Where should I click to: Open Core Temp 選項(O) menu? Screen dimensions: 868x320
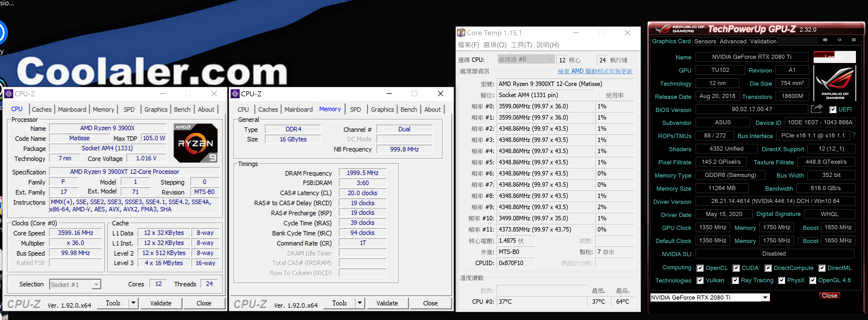point(495,45)
